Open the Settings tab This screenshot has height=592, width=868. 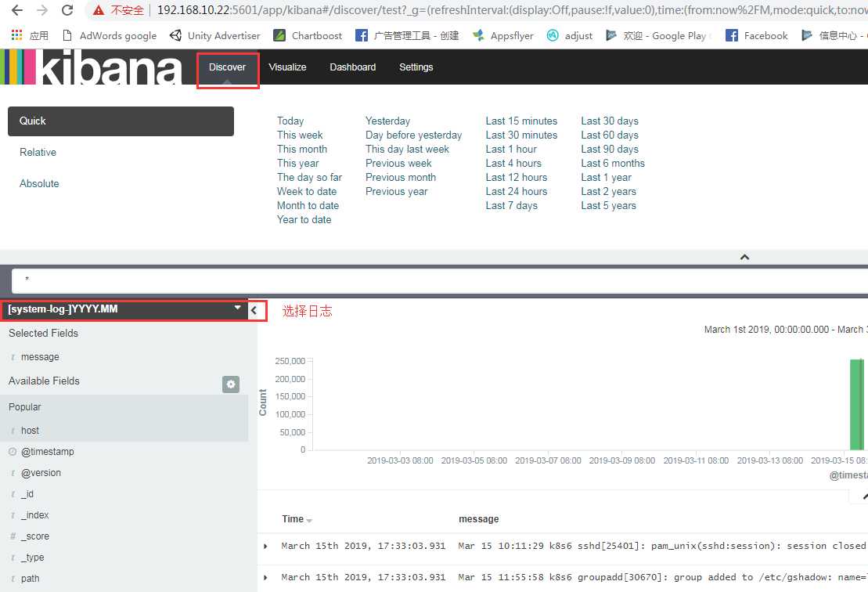coord(416,67)
